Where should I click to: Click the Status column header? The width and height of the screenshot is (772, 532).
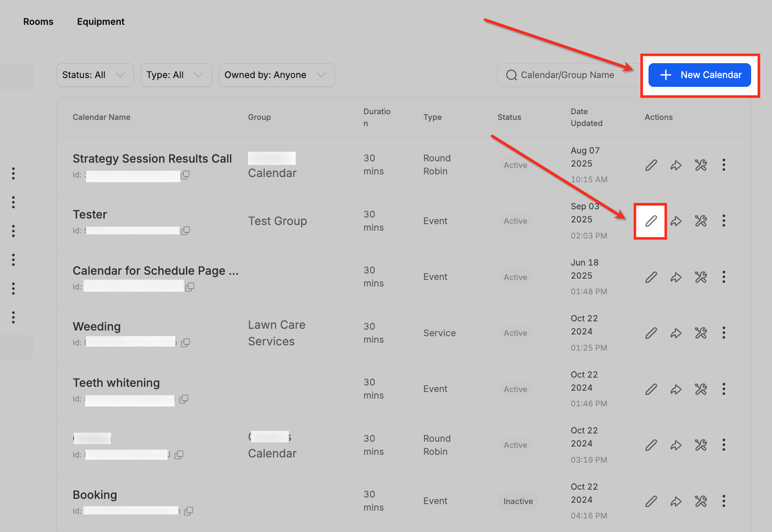click(509, 117)
